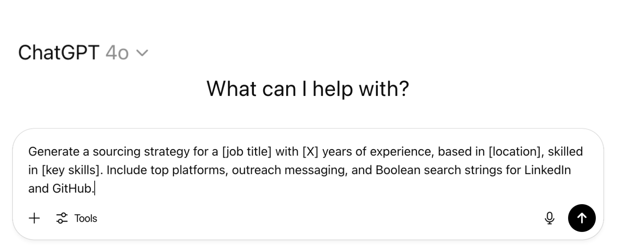Send the prompt with the black arrow button
This screenshot has height=248, width=644.
582,218
